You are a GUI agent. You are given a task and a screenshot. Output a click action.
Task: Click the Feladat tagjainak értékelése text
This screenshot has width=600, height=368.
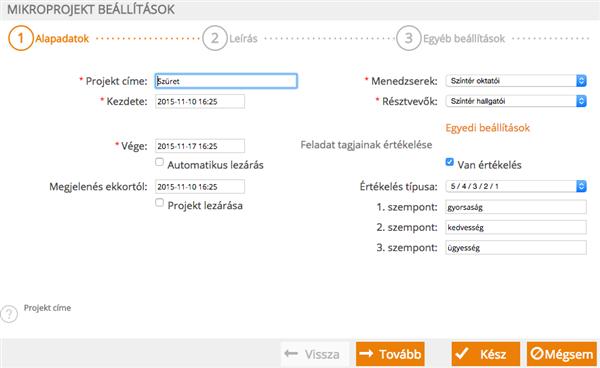[x=366, y=145]
